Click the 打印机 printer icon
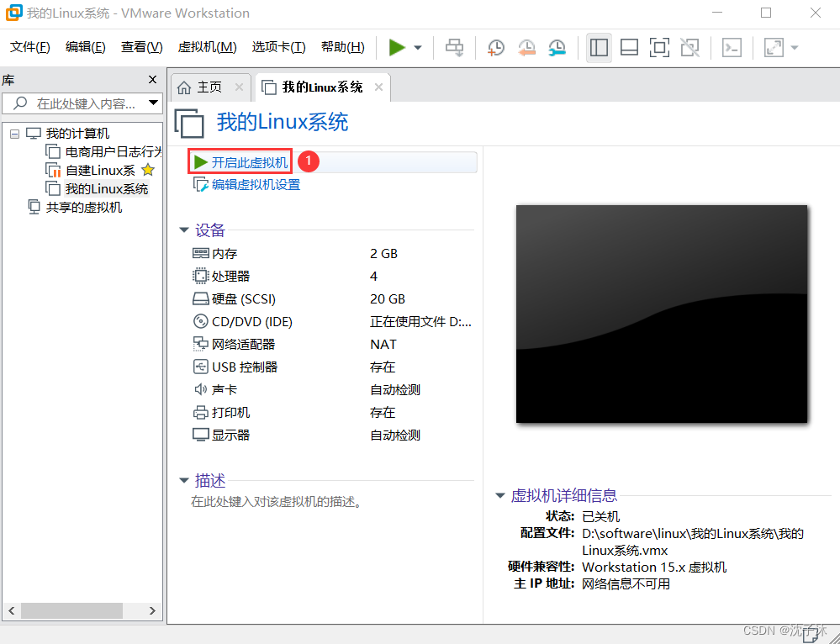Image resolution: width=840 pixels, height=644 pixels. click(200, 413)
